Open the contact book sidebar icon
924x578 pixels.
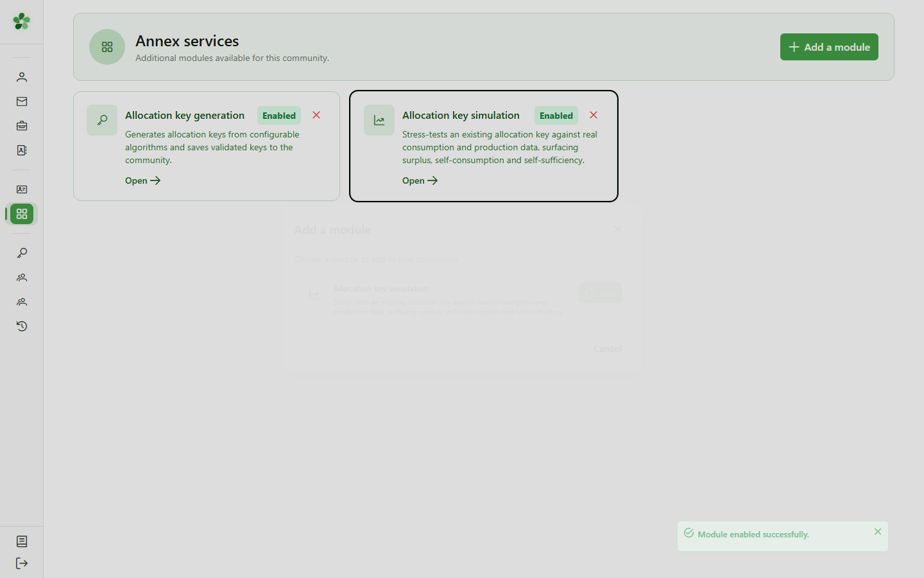pos(22,150)
